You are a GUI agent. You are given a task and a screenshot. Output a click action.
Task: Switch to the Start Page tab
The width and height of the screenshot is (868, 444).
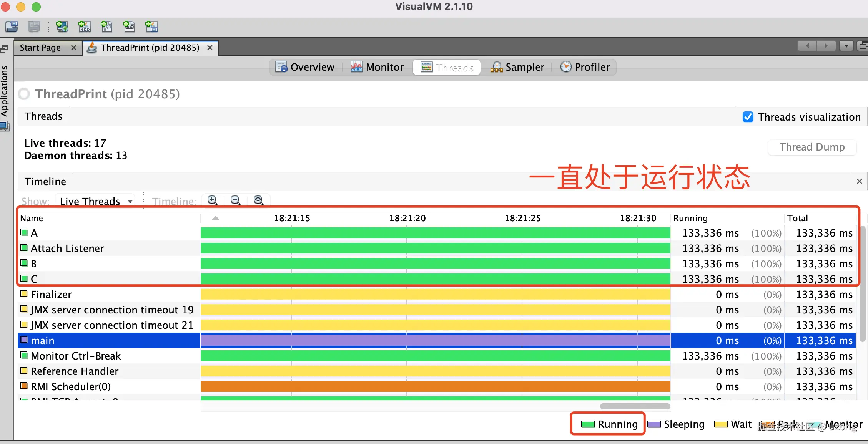click(x=40, y=48)
